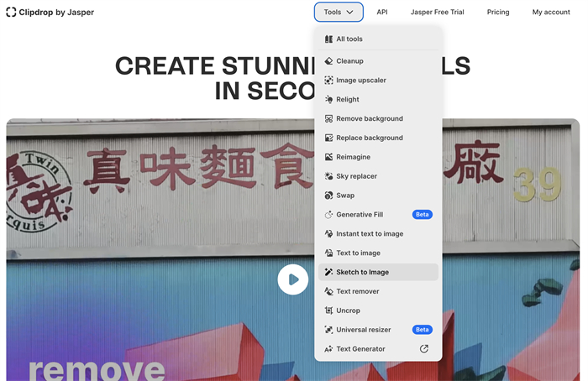Click the Sky replacer icon
Image resolution: width=588 pixels, height=381 pixels.
(329, 176)
